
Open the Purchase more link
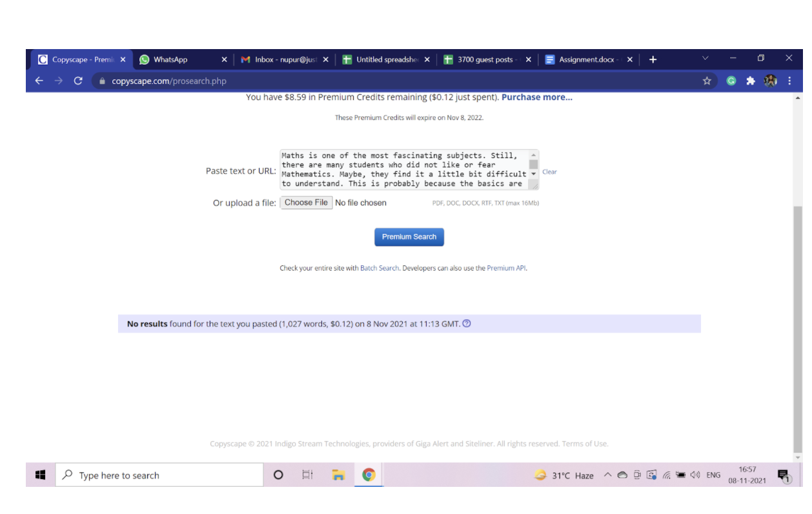click(x=536, y=98)
